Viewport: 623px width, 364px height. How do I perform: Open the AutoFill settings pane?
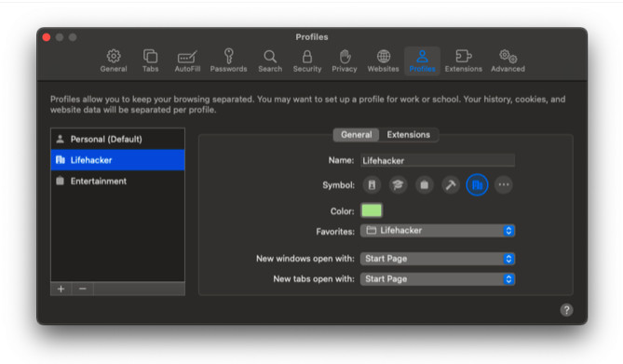187,61
